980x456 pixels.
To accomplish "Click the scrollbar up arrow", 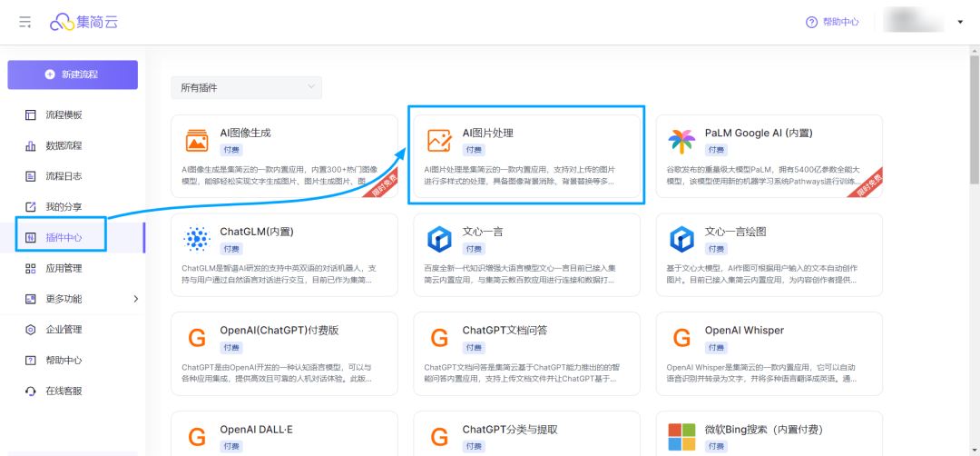I will pyautogui.click(x=974, y=49).
